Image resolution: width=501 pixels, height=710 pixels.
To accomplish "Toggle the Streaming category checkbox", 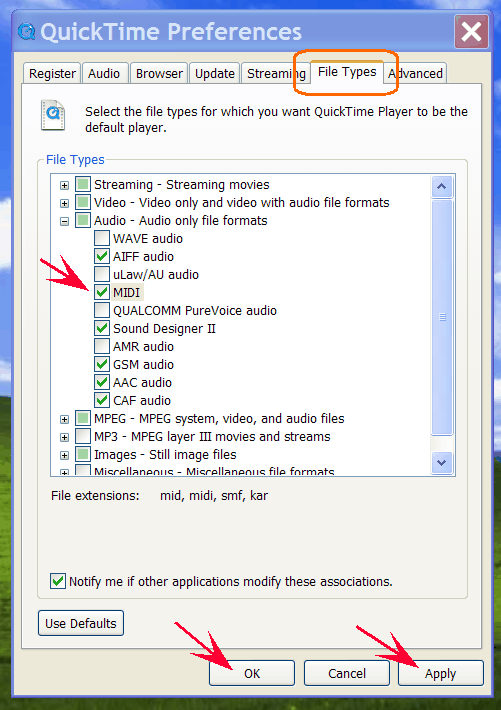I will point(83,184).
